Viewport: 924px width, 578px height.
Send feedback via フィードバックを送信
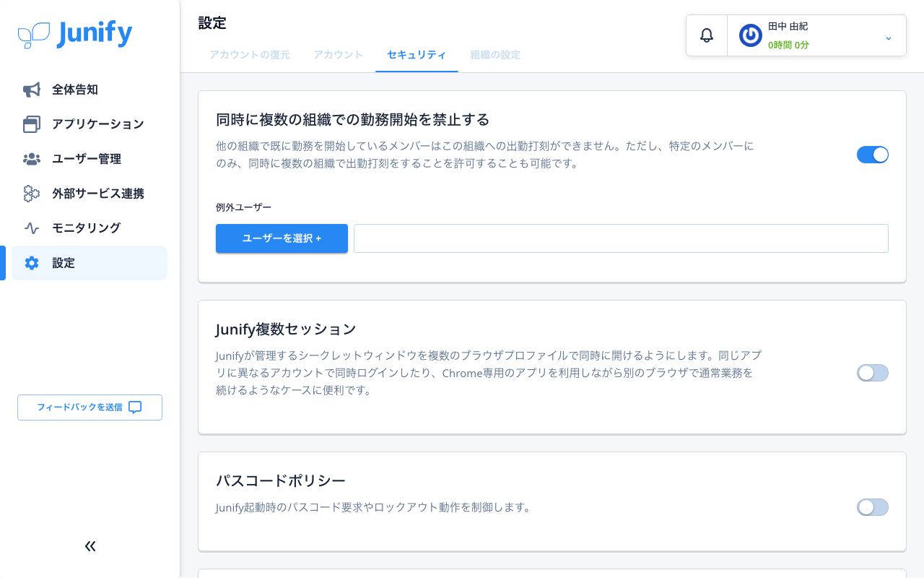click(90, 407)
